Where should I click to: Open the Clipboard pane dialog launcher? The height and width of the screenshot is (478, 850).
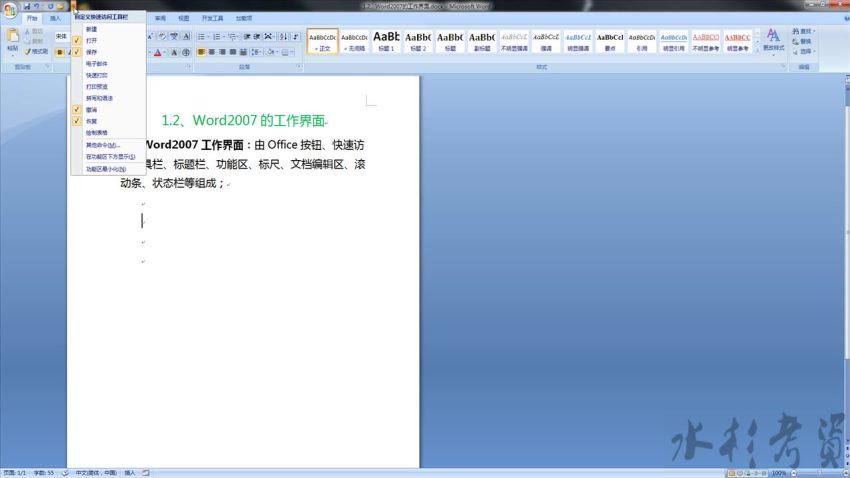click(47, 67)
